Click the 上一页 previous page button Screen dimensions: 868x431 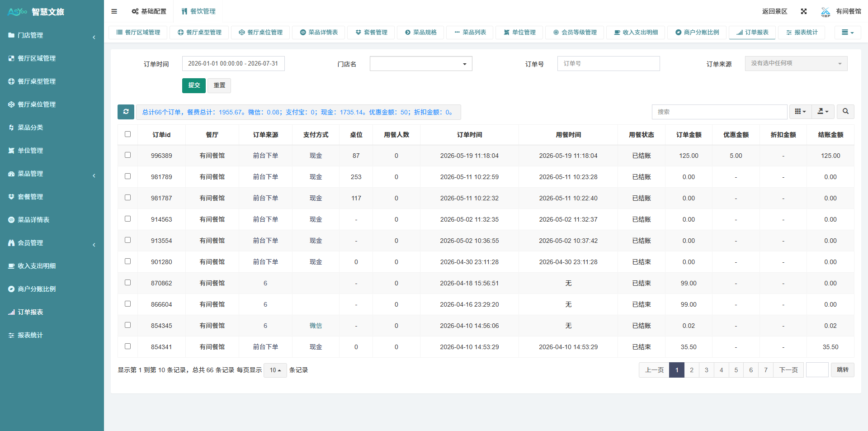654,370
